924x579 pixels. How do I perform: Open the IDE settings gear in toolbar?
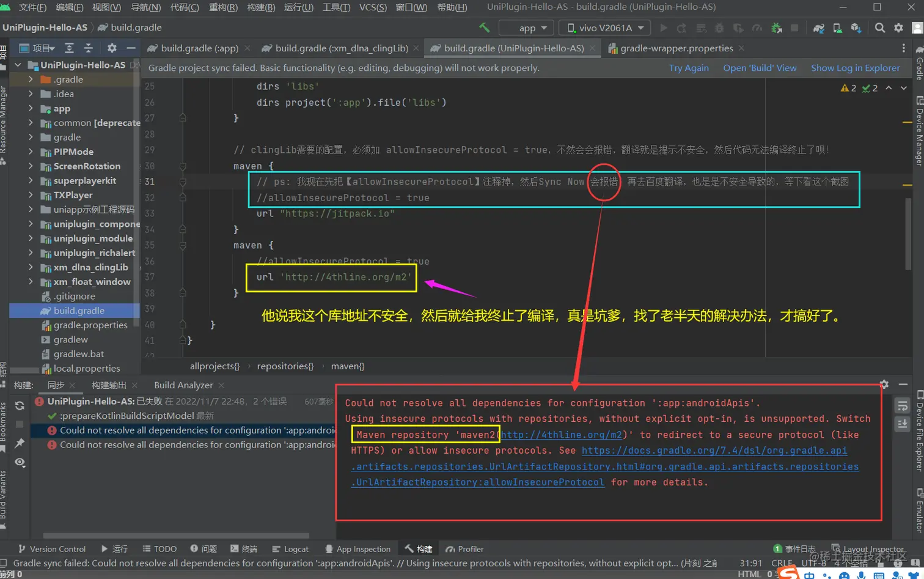click(898, 28)
